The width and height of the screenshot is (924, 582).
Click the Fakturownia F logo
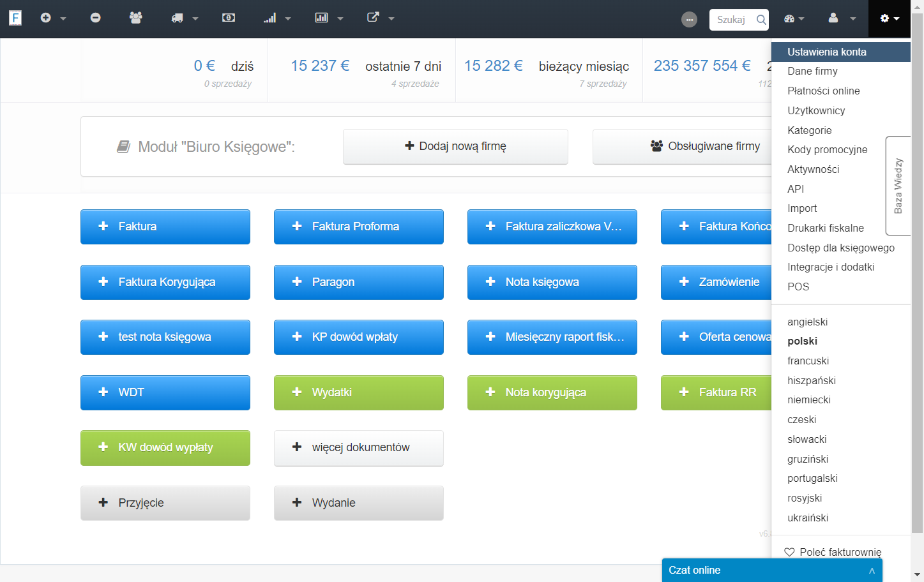[15, 18]
